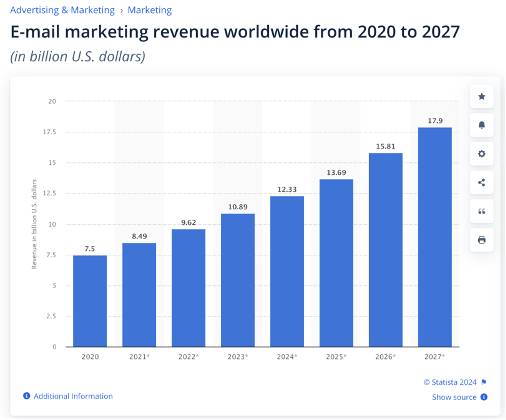Click the bell notification icon

(x=481, y=125)
